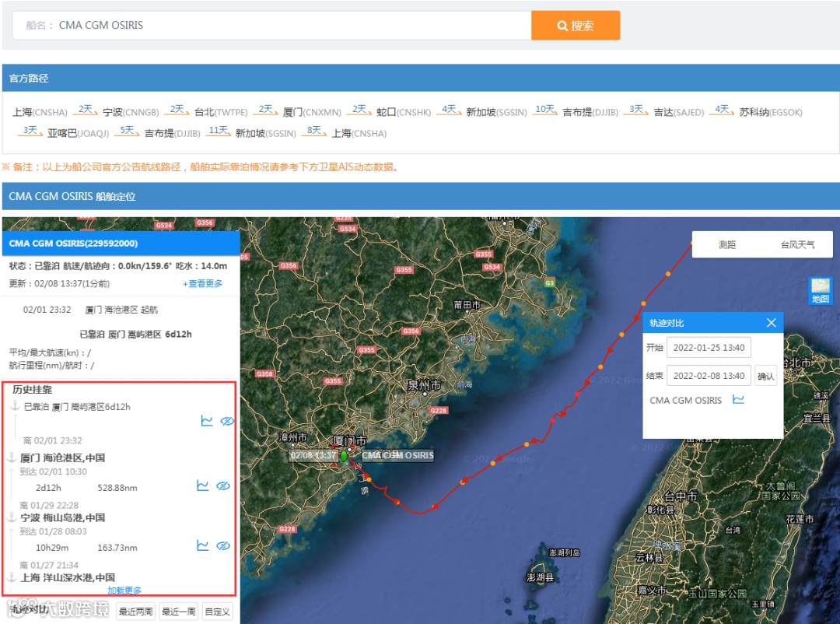This screenshot has width=840, height=624.
Task: Select the 自定义 custom range button
Action: coord(217,611)
